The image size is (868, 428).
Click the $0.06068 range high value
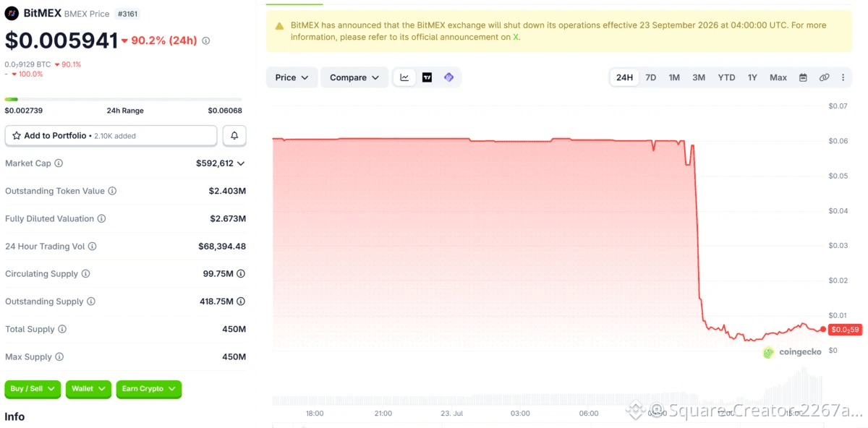pyautogui.click(x=225, y=111)
